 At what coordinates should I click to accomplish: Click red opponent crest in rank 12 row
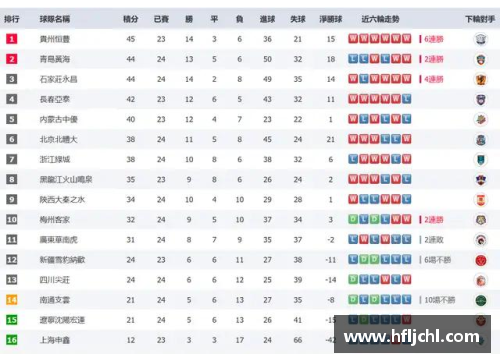point(480,260)
